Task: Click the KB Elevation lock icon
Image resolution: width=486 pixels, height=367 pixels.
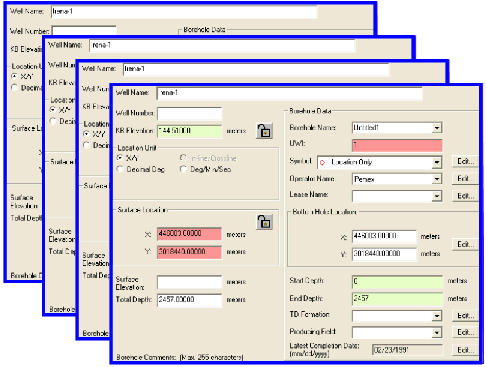Action: point(264,131)
